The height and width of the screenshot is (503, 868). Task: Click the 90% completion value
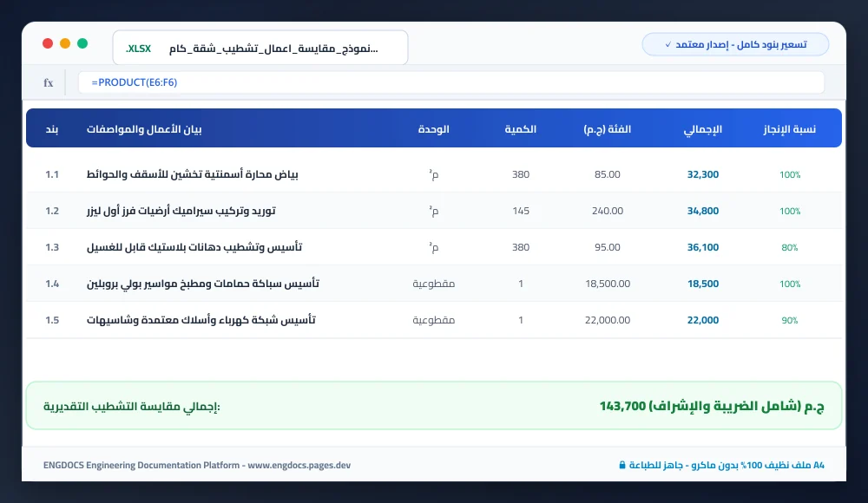790,321
